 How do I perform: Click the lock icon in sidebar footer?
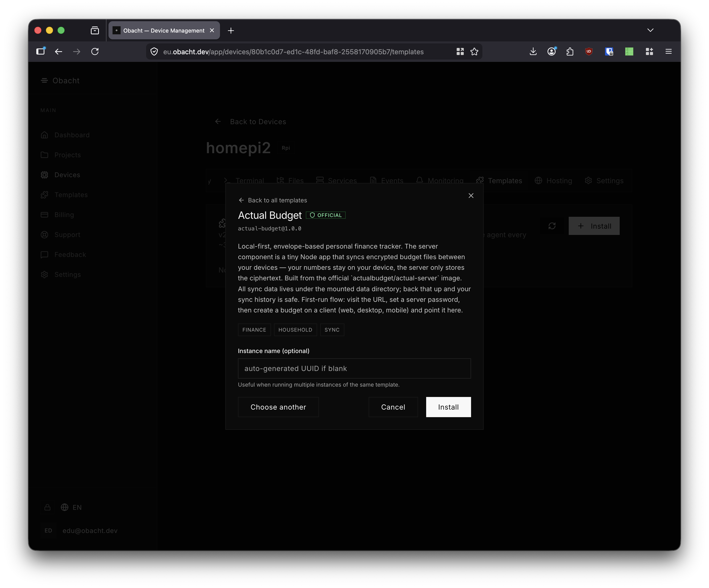tap(48, 507)
